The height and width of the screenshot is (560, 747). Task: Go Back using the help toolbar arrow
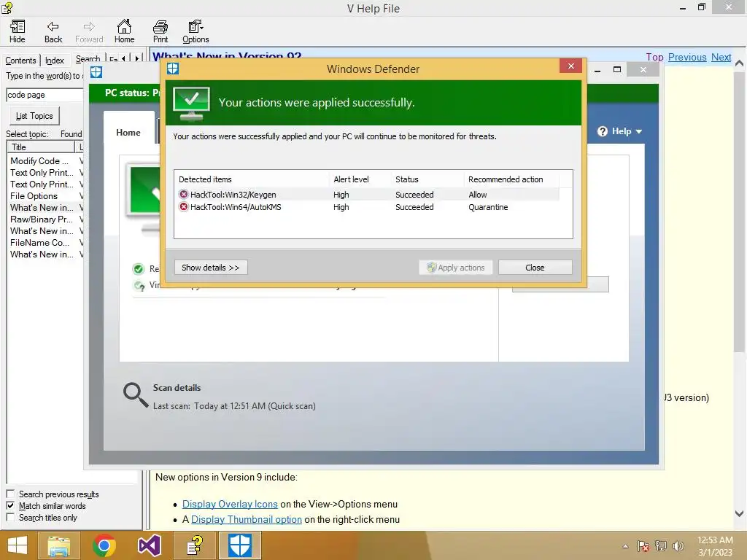[53, 31]
